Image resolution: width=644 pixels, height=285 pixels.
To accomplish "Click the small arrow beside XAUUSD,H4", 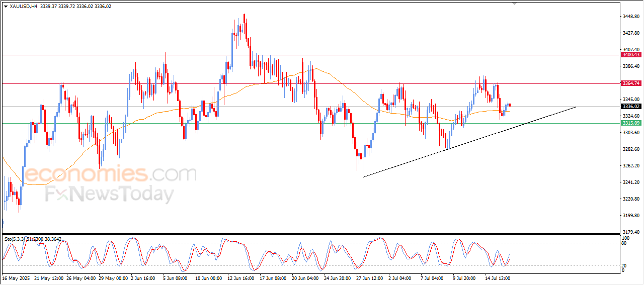I will click(x=6, y=7).
